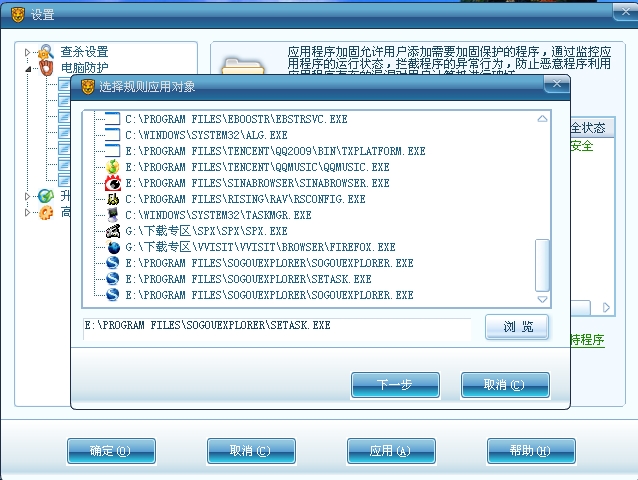This screenshot has width=638, height=480.
Task: Click the globe upgrade icon in the settings tree
Action: point(46,196)
